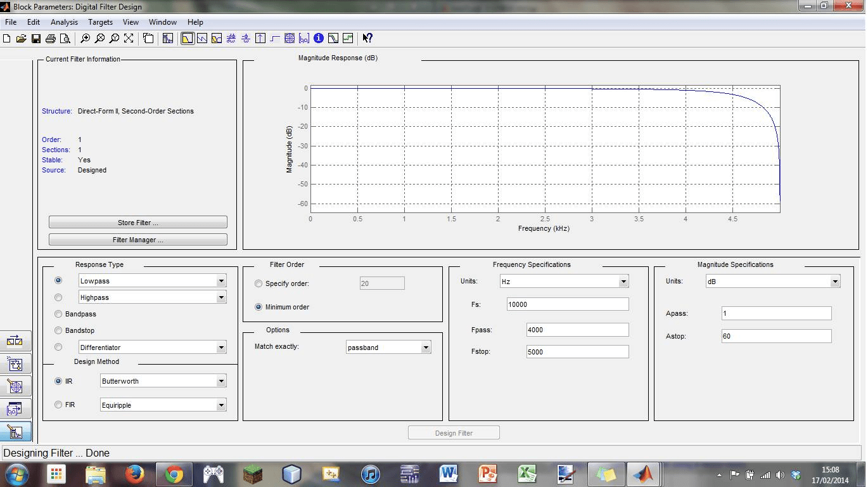Click the Fs sampling frequency field

(568, 304)
